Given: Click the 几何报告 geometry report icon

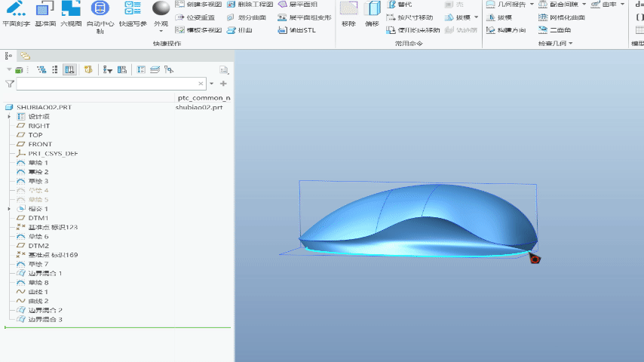Looking at the screenshot, I should pos(490,5).
